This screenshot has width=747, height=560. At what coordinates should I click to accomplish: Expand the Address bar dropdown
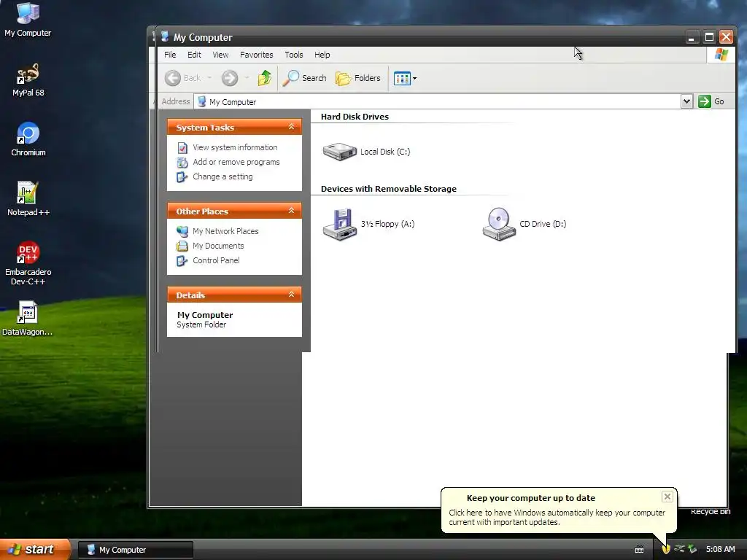(x=686, y=101)
